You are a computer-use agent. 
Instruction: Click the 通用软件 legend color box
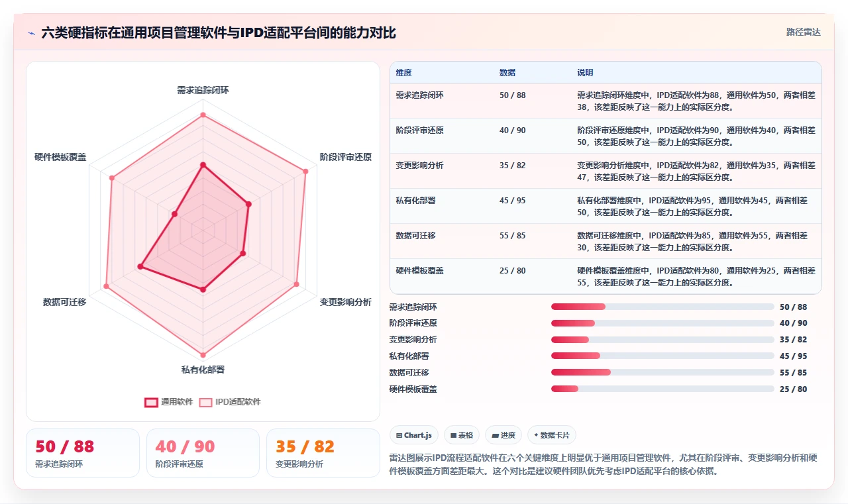(x=151, y=402)
